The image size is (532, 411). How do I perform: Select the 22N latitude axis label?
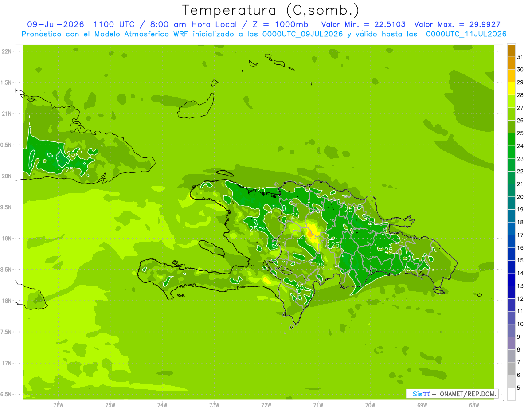point(8,51)
